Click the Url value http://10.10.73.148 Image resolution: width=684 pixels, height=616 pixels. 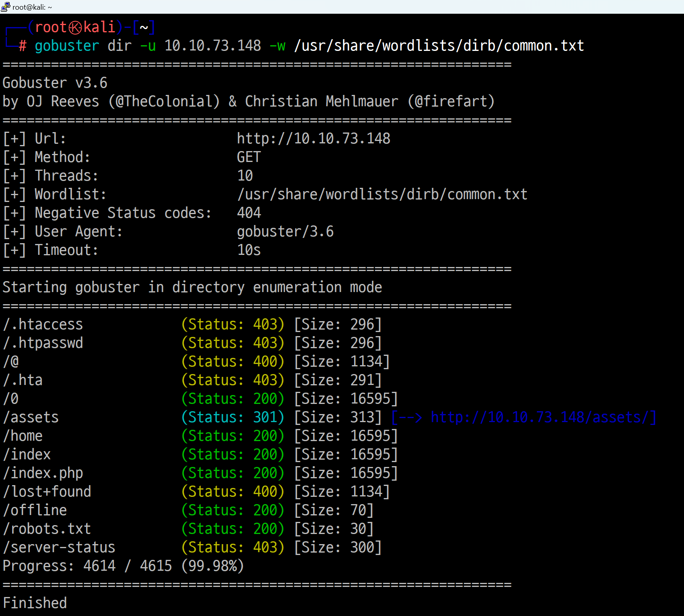(314, 139)
